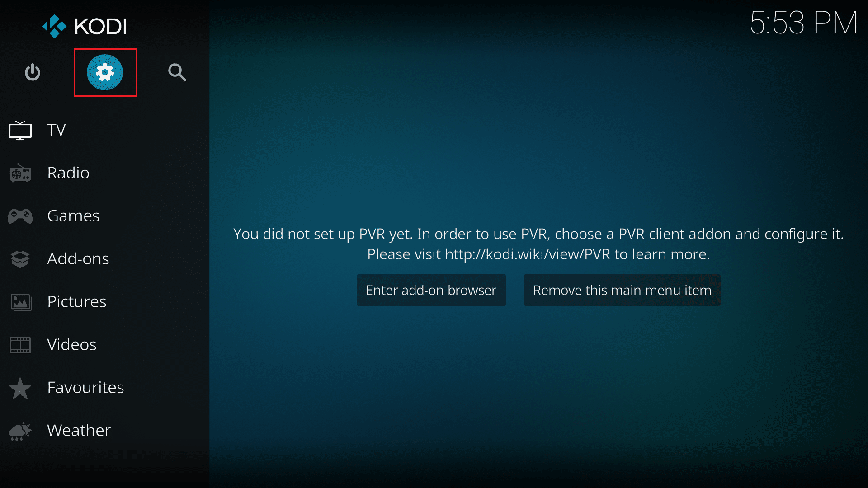Select the Favourites menu item
The image size is (868, 488).
(86, 387)
